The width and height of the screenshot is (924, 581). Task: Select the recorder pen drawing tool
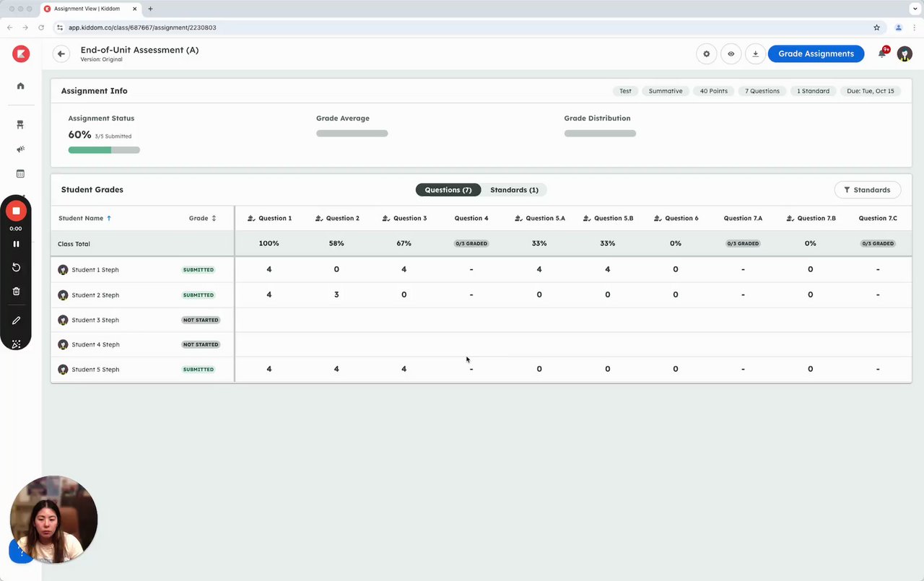pyautogui.click(x=16, y=320)
